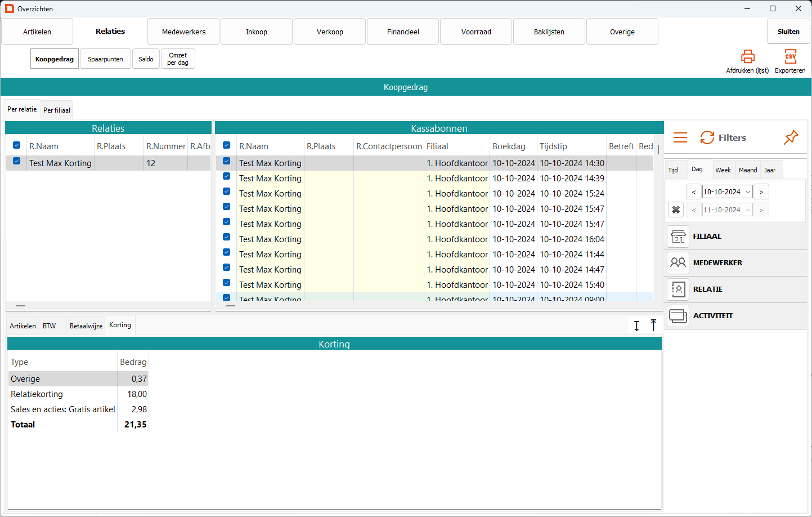Click the Spaarpunten button

pyautogui.click(x=105, y=59)
